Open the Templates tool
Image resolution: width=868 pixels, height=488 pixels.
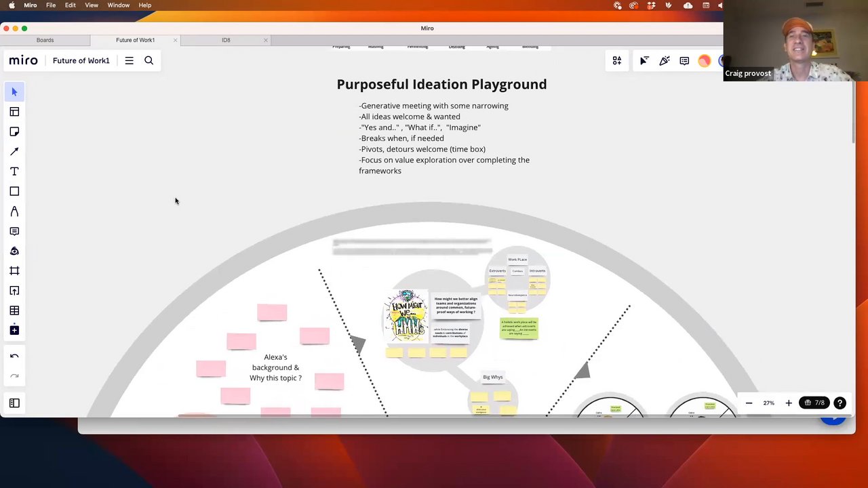click(x=14, y=112)
